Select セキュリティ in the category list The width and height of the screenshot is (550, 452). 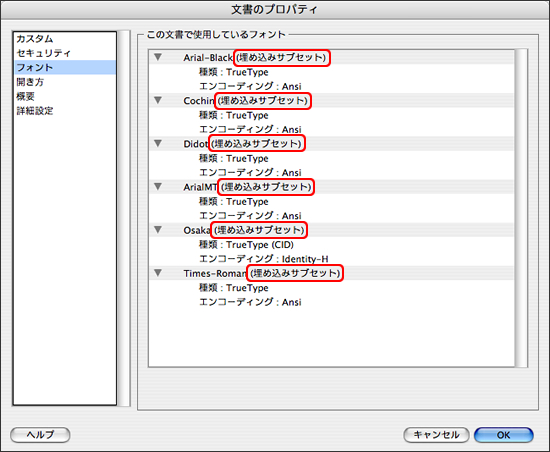(43, 53)
